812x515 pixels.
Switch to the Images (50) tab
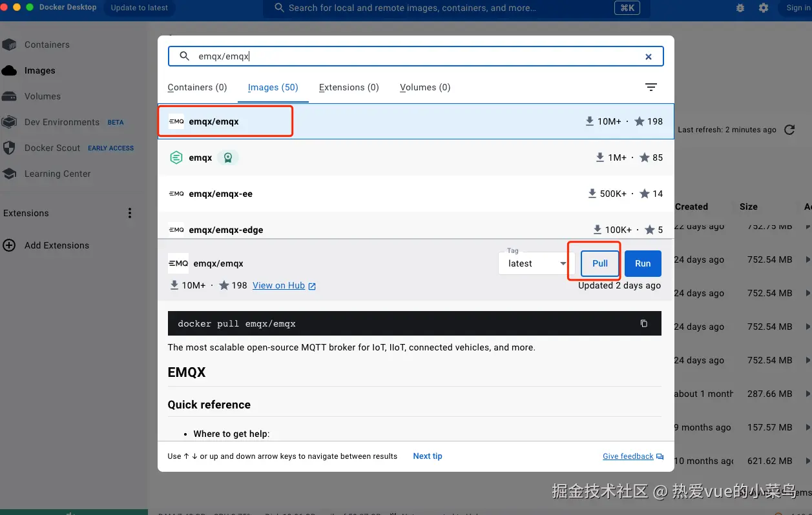click(273, 87)
